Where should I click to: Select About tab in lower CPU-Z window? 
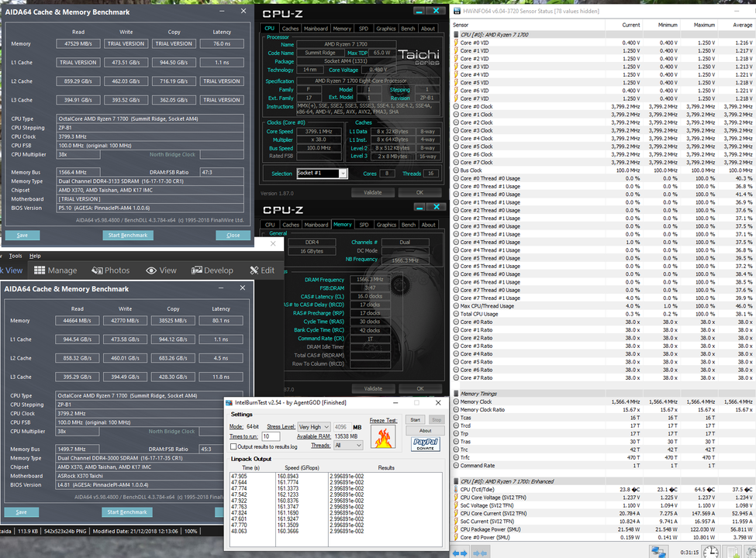coord(428,225)
